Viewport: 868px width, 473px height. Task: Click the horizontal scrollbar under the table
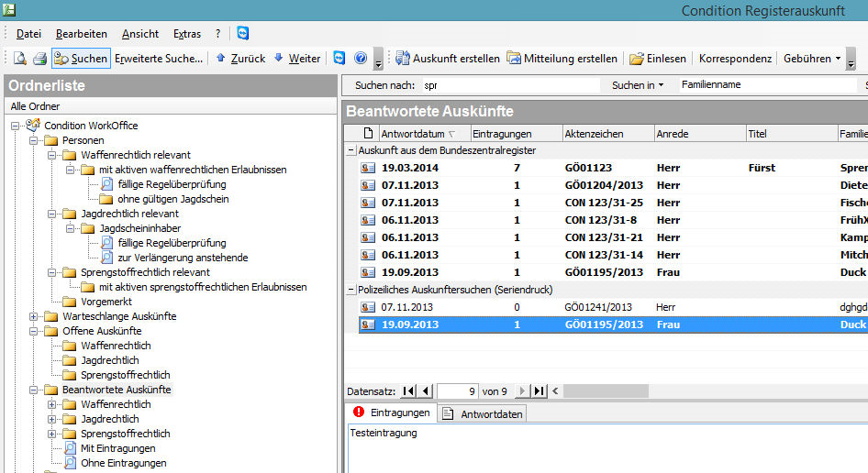pyautogui.click(x=707, y=391)
